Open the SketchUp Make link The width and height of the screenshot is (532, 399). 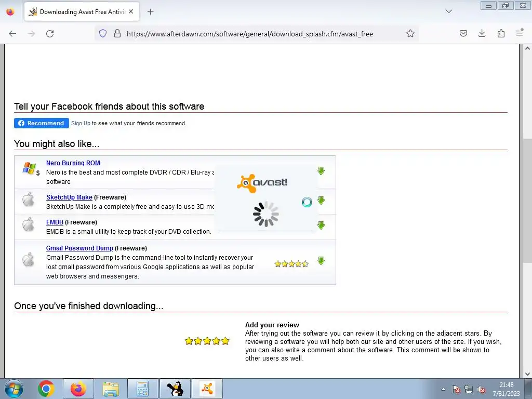pyautogui.click(x=69, y=197)
